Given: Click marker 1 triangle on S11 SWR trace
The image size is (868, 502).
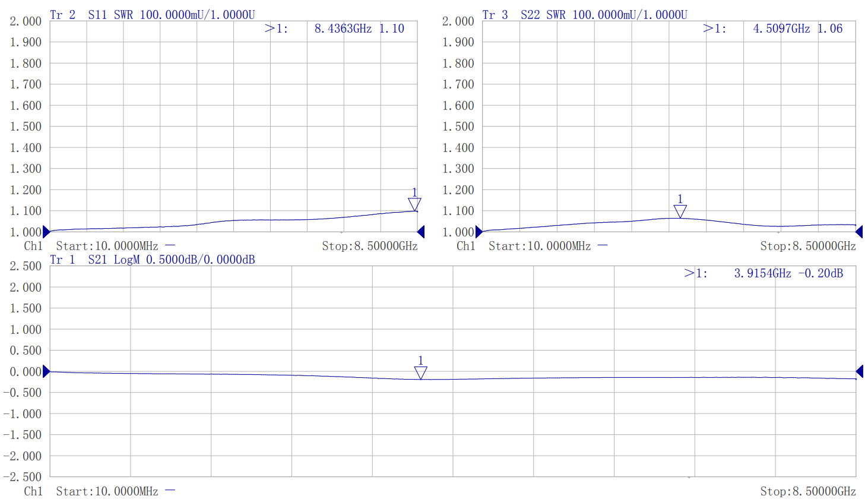Looking at the screenshot, I should (x=414, y=204).
